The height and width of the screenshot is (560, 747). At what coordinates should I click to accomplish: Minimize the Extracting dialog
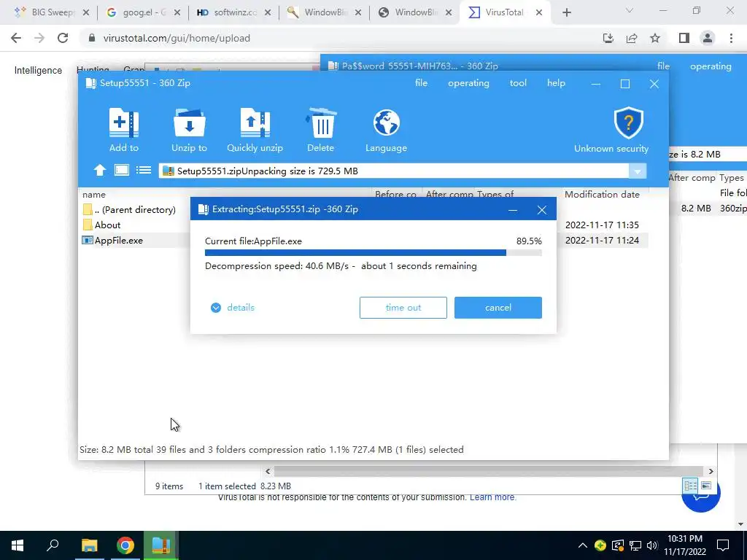[513, 209]
